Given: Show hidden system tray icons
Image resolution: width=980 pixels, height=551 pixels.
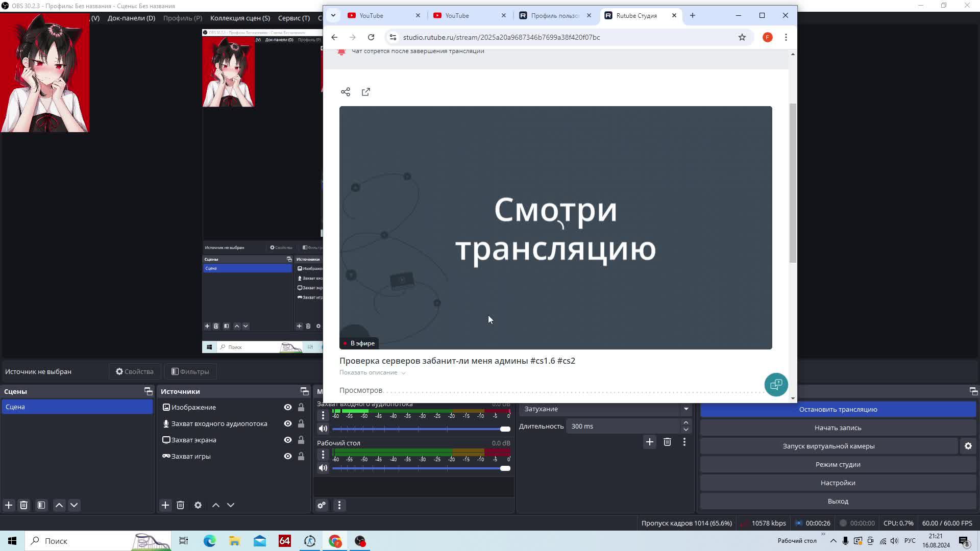Looking at the screenshot, I should [x=833, y=541].
